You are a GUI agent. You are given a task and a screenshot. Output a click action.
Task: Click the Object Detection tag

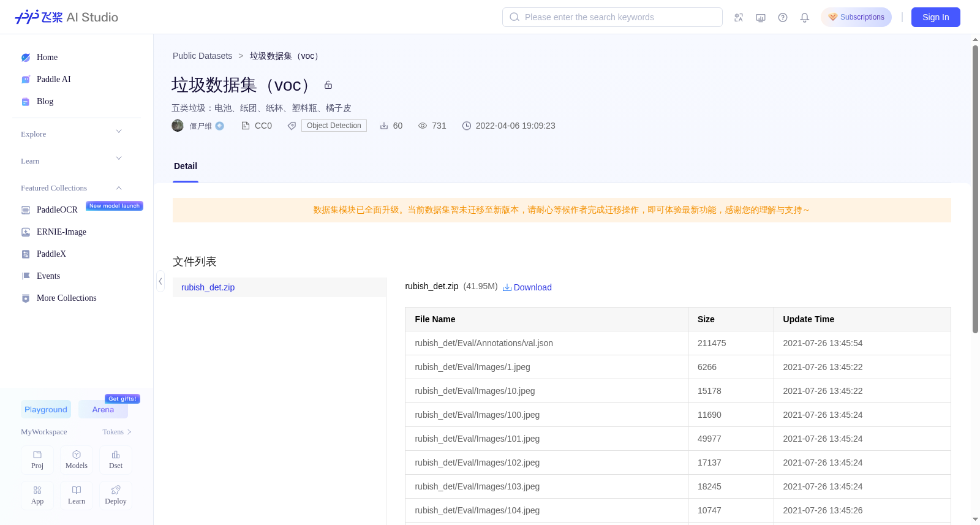tap(334, 126)
